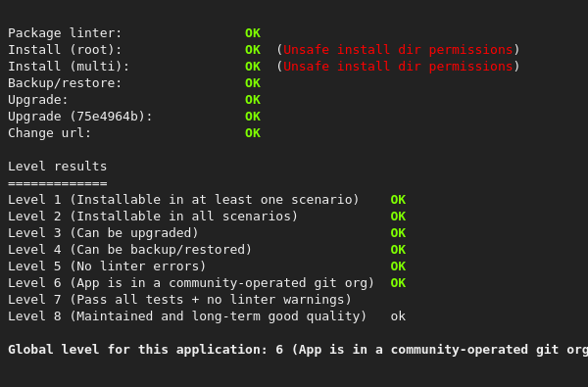Click the Global level for this application line
This screenshot has width=588, height=387.
coord(298,350)
